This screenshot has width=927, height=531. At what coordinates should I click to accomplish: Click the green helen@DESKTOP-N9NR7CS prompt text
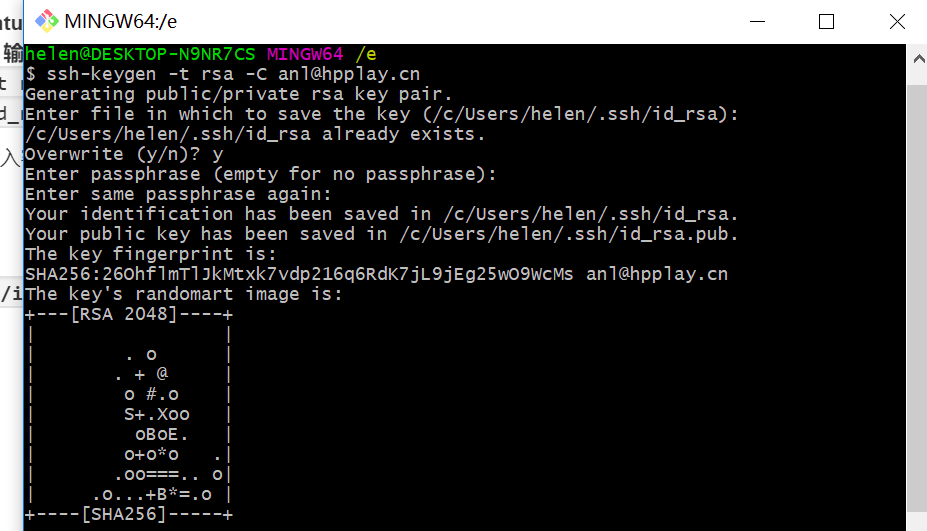click(x=140, y=54)
